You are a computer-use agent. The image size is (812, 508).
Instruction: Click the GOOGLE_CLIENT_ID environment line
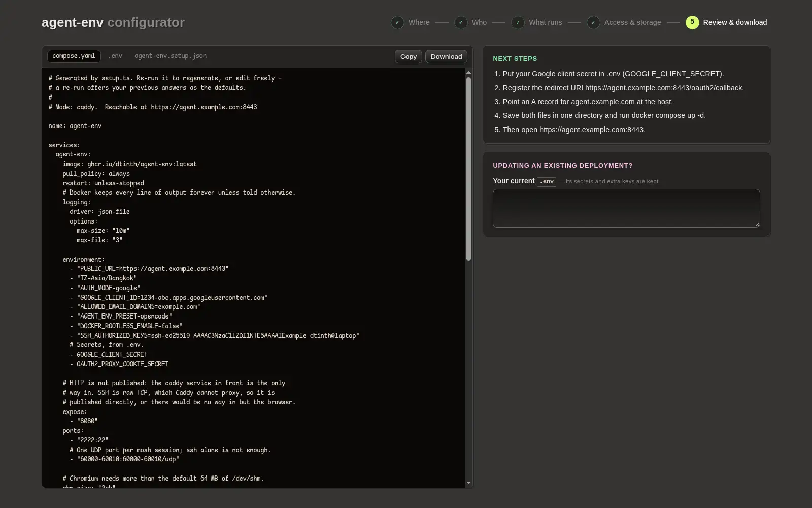pos(168,298)
